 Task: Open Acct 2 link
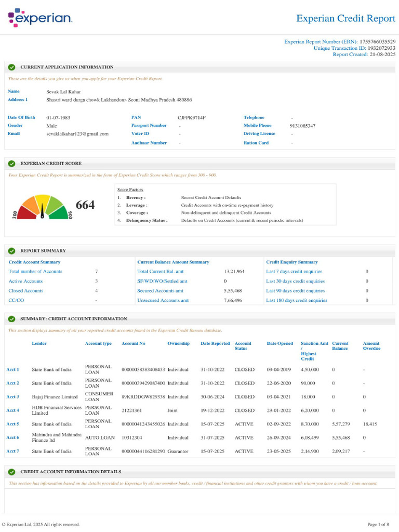point(13,383)
